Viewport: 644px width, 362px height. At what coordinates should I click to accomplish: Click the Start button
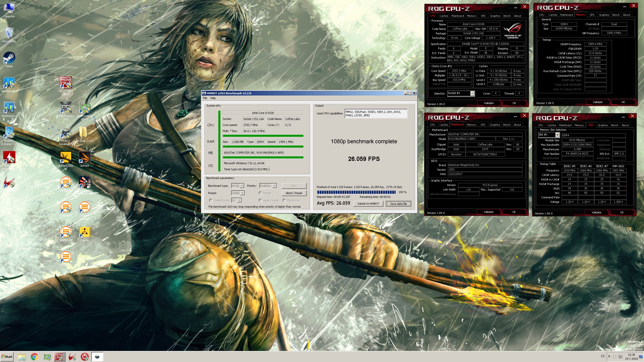[7, 357]
